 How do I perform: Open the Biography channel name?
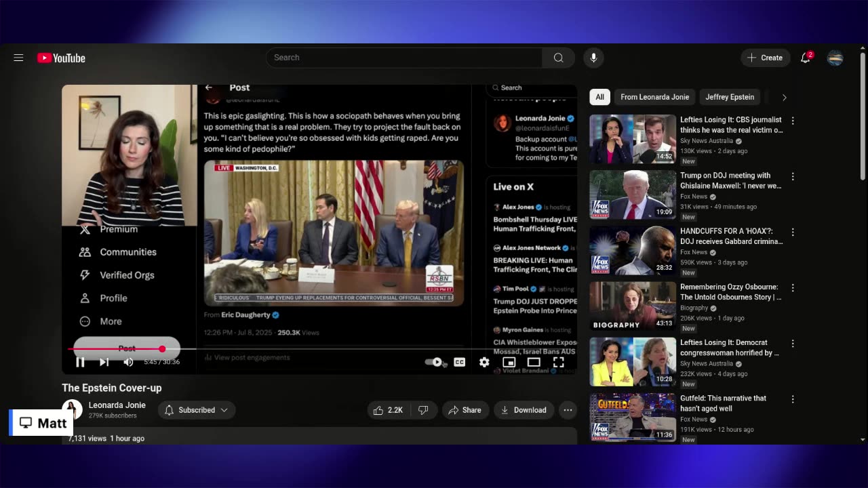click(x=694, y=308)
